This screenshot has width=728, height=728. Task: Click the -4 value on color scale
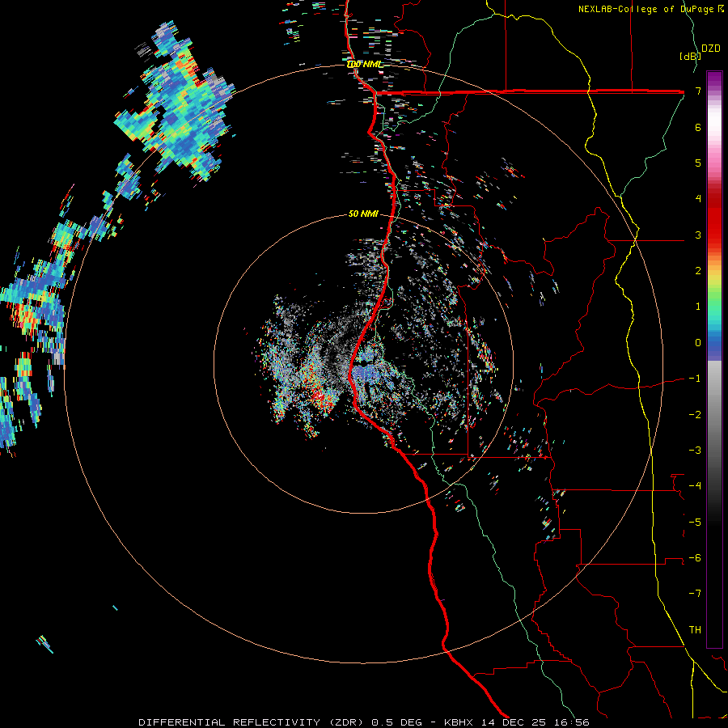pos(695,486)
